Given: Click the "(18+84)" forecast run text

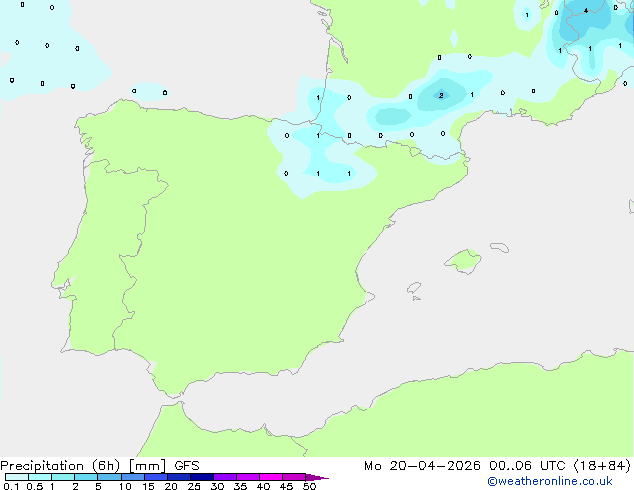Looking at the screenshot, I should (x=602, y=466).
